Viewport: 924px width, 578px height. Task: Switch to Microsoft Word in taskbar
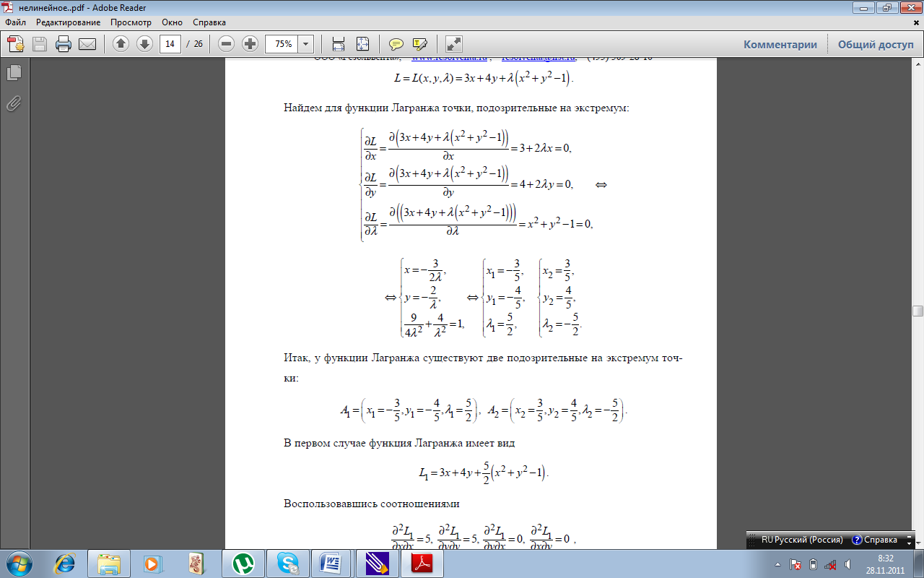(x=332, y=563)
